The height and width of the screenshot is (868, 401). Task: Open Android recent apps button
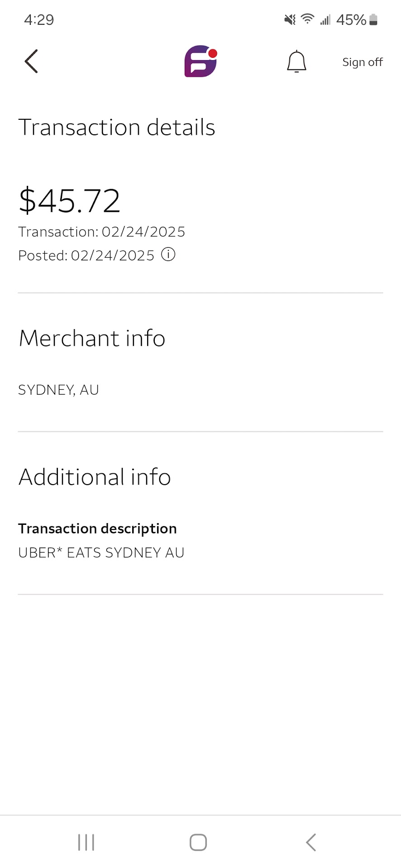pyautogui.click(x=86, y=842)
